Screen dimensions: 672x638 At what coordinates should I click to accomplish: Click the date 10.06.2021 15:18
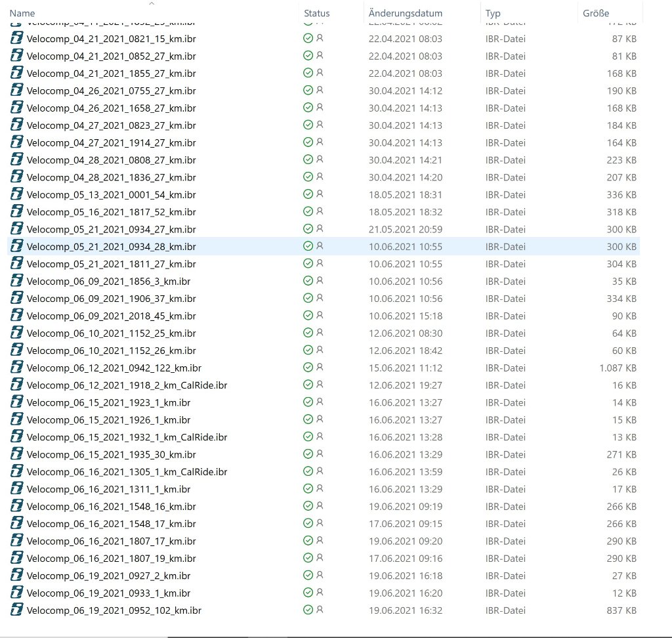406,316
